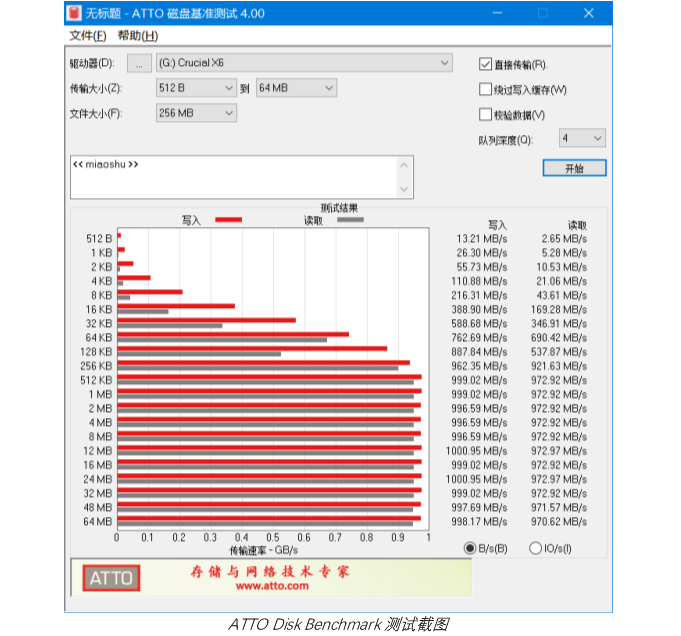681x636 pixels.
Task: Click the 971.57 MB/s read value
Action: pos(559,507)
